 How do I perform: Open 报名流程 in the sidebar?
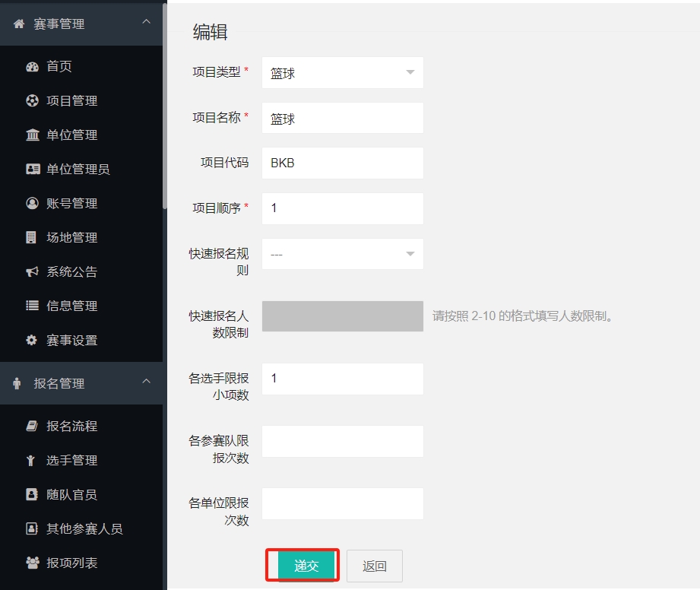coord(71,427)
